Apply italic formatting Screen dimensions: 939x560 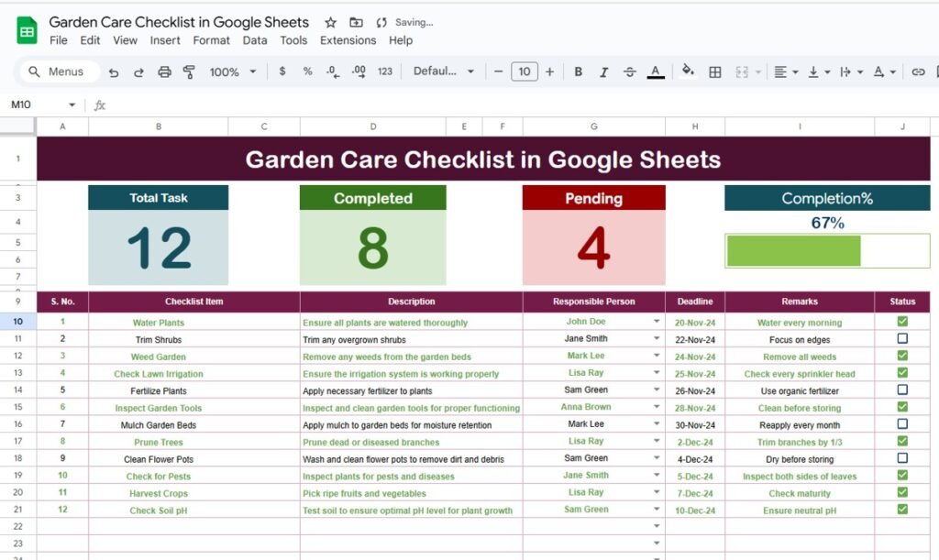coord(603,71)
